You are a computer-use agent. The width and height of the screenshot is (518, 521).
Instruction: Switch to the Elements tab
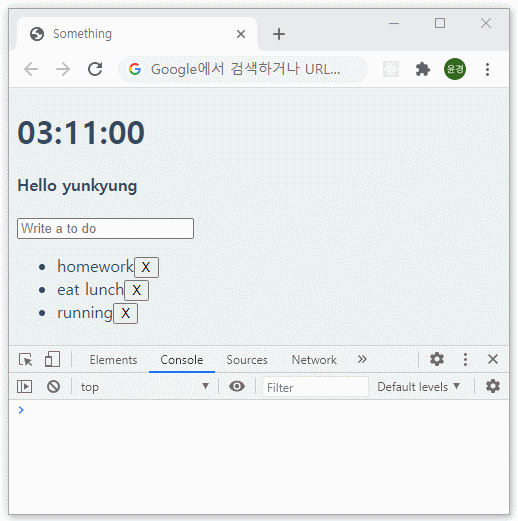point(113,360)
